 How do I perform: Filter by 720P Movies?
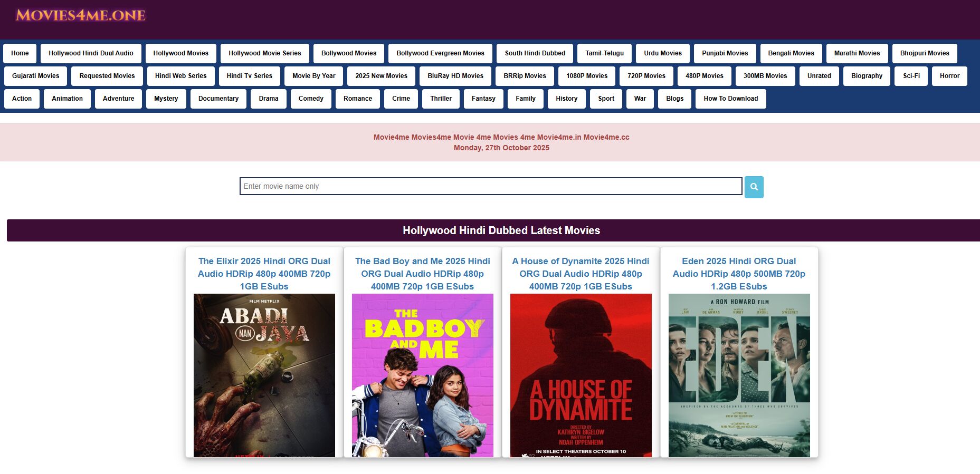(646, 76)
